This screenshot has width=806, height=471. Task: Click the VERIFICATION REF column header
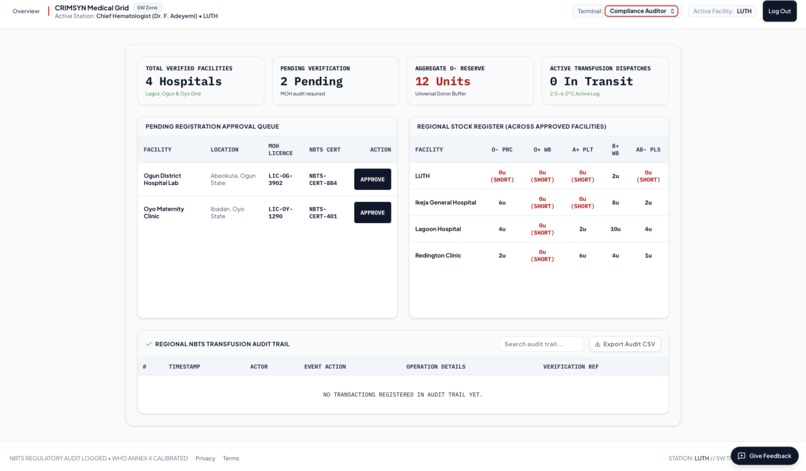571,367
